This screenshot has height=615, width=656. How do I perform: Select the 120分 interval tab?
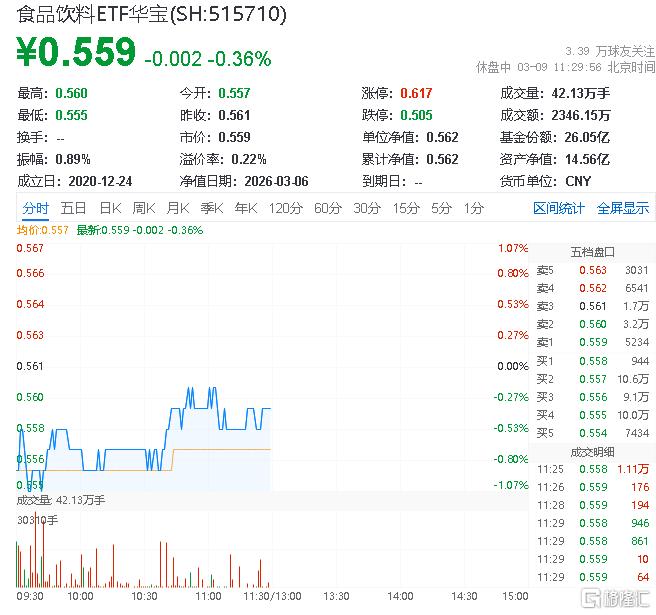point(285,208)
